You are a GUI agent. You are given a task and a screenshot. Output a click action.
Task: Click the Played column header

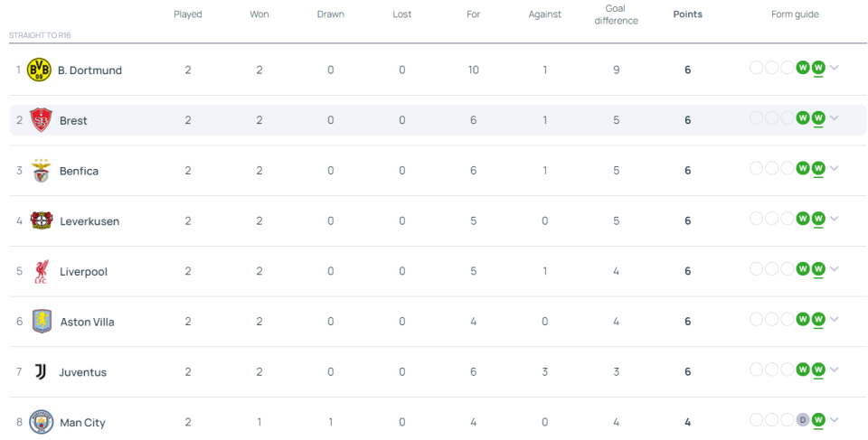pyautogui.click(x=188, y=14)
